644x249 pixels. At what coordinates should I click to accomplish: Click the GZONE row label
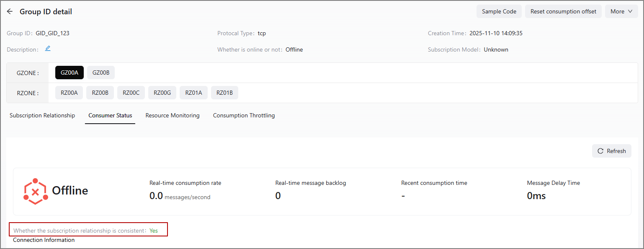(28, 73)
